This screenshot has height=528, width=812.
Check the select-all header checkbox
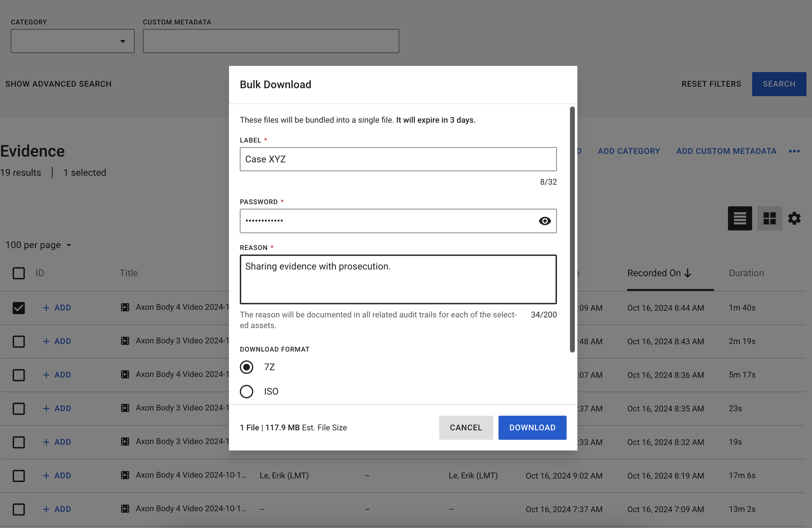point(19,273)
